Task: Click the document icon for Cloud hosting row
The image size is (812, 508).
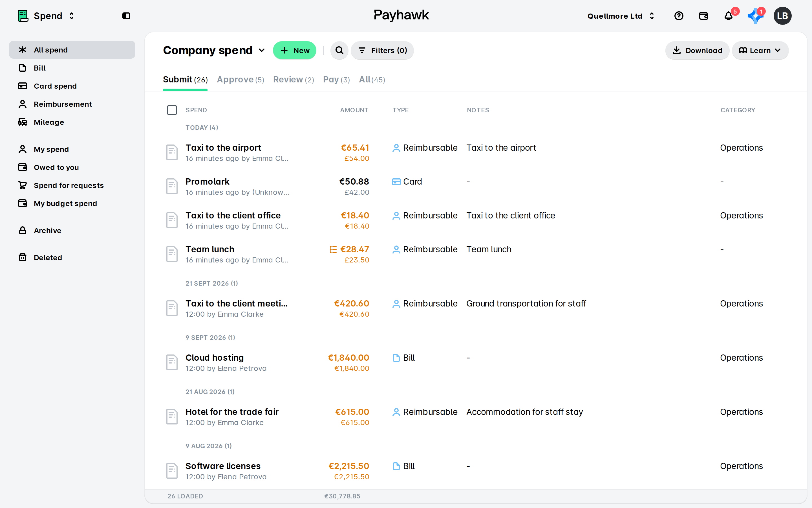Action: (x=172, y=362)
